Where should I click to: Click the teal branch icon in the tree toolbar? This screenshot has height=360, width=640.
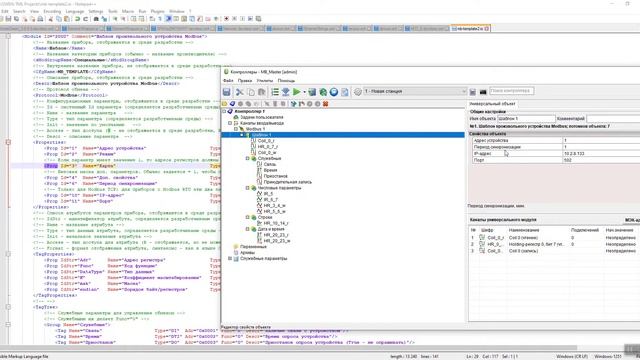tap(293, 104)
